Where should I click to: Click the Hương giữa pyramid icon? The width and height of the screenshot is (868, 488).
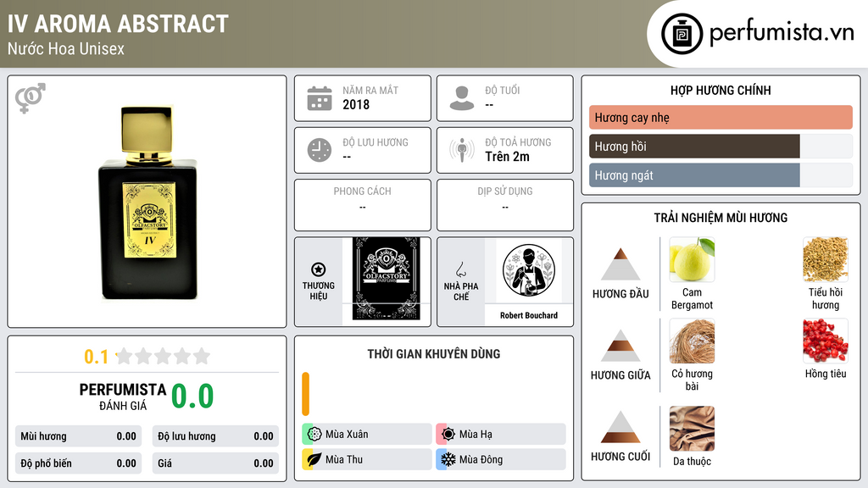[x=620, y=346]
